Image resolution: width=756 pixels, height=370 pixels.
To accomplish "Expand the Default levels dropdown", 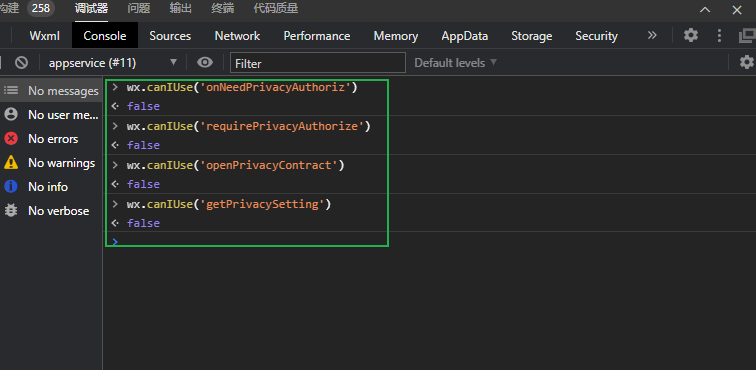I will 455,63.
